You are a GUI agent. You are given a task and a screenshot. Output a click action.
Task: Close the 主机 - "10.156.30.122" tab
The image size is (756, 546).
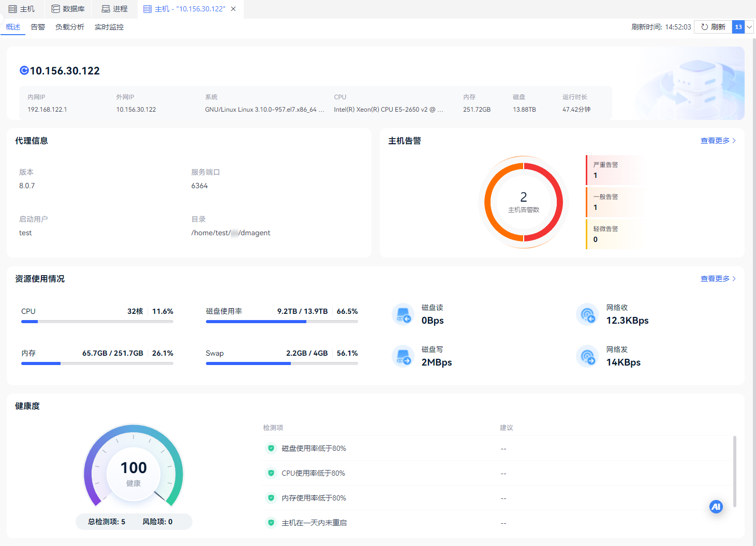[233, 9]
